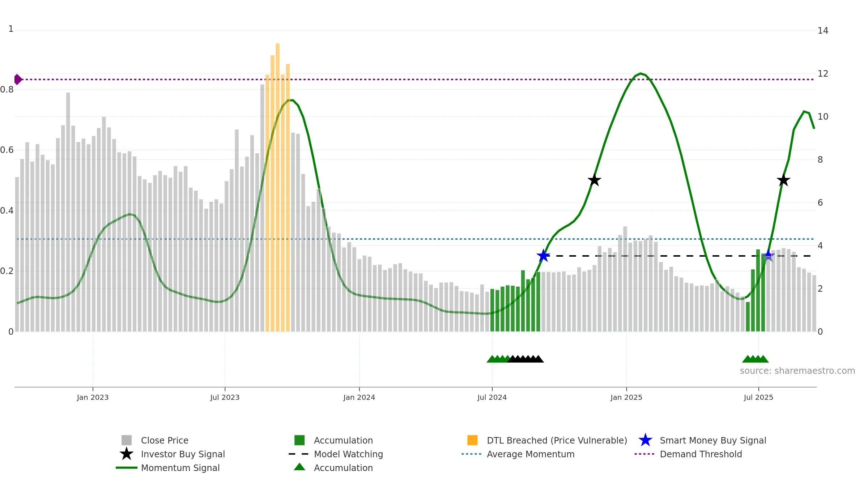The height and width of the screenshot is (488, 868).
Task: Click the black star marker after Jul 2025
Action: [783, 180]
